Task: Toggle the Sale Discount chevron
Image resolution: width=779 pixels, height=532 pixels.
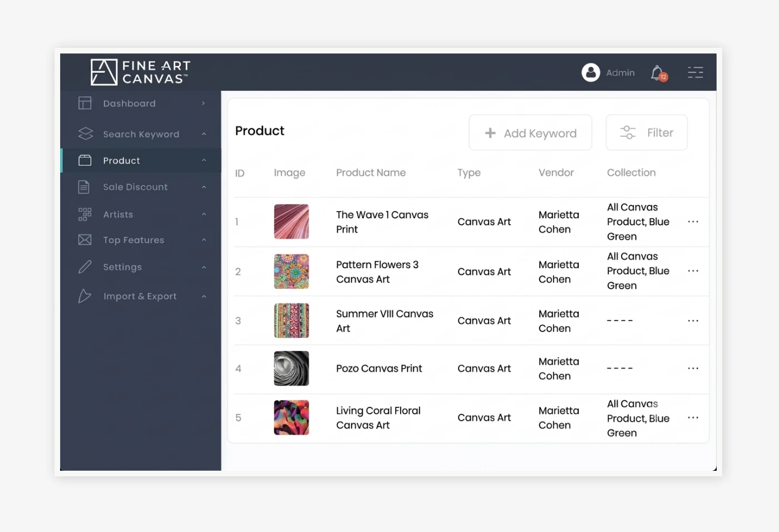Action: (204, 187)
